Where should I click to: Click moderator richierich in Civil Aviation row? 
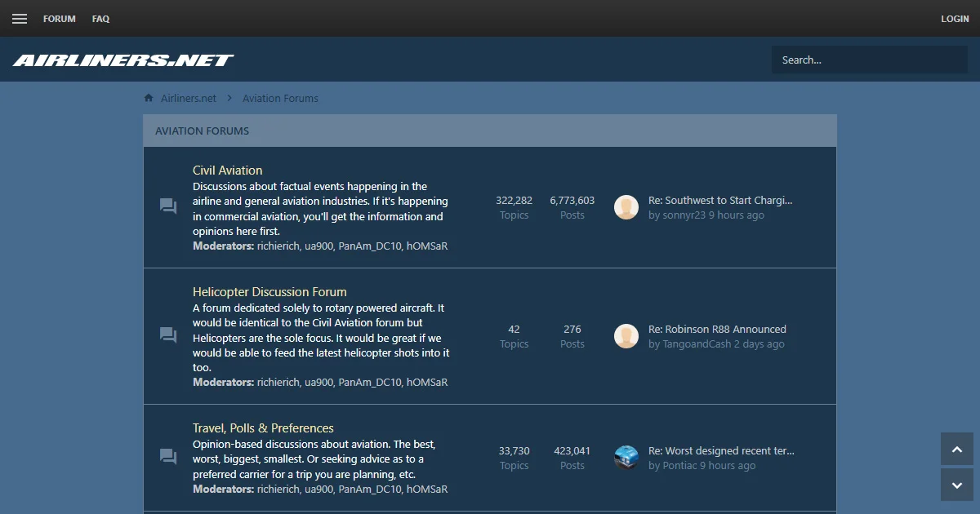pos(278,246)
